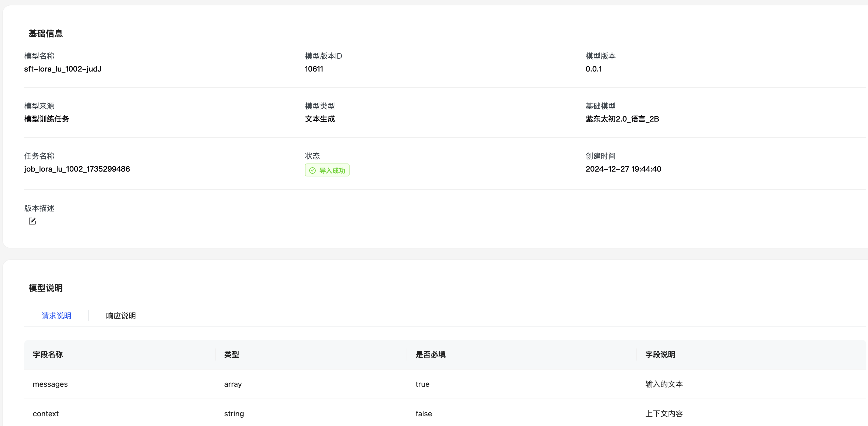Click the 是否必填 column header
Image resolution: width=868 pixels, height=426 pixels.
point(430,354)
